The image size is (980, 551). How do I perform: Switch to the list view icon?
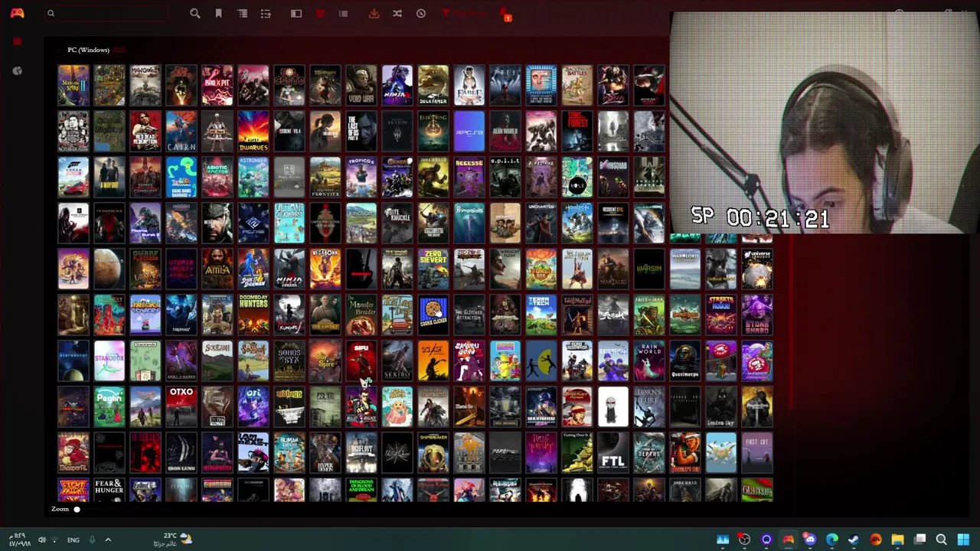click(x=343, y=13)
